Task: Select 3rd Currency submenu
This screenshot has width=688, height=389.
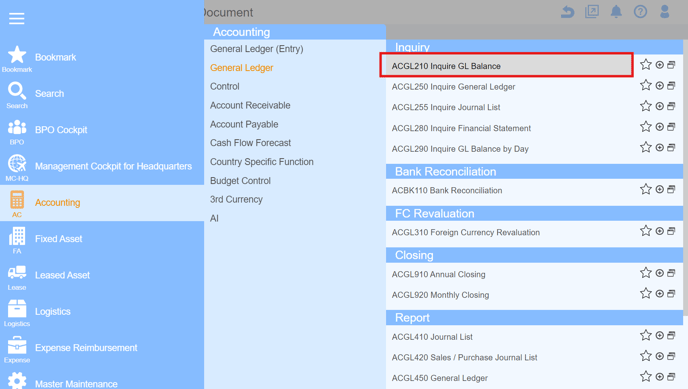Action: coord(236,200)
